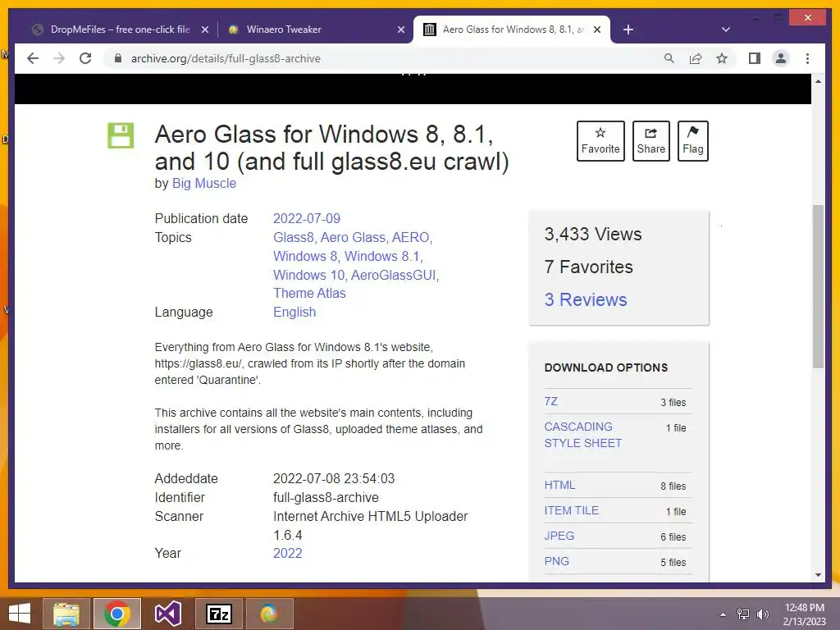Close the DropMeFiles tab
Screen dimensions: 840x630
[x=204, y=30]
